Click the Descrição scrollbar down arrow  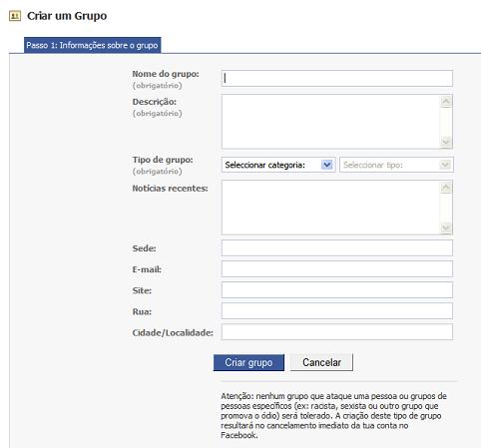pyautogui.click(x=446, y=142)
